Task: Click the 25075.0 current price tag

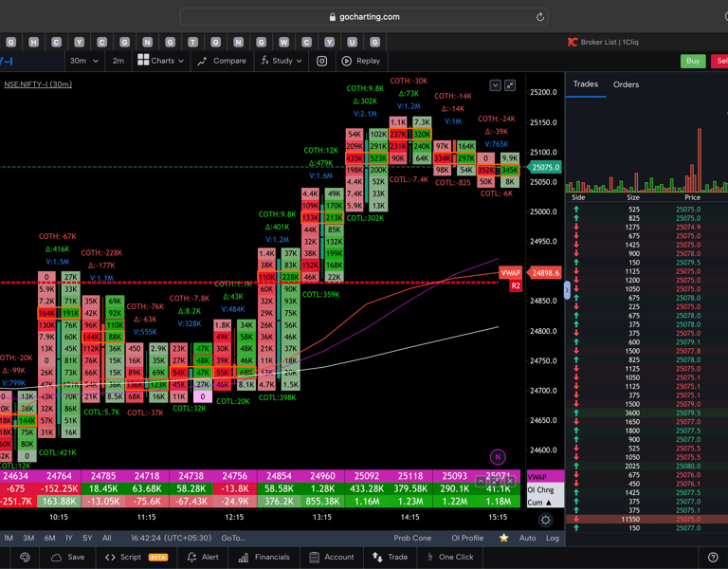Action: click(x=545, y=167)
